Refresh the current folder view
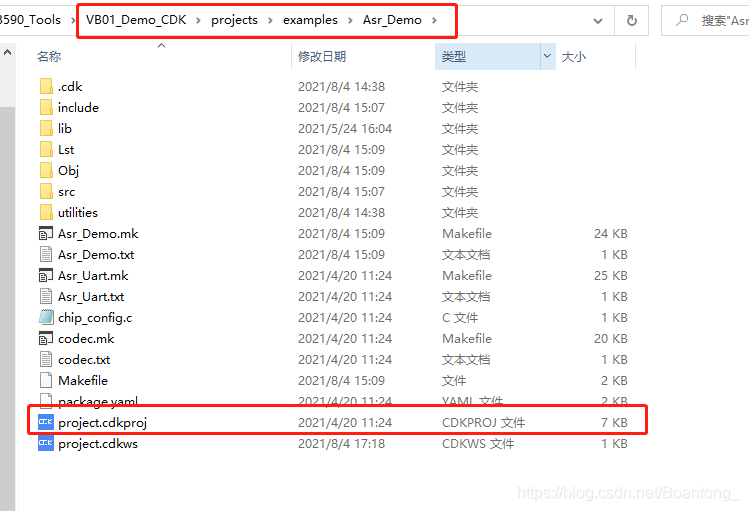This screenshot has height=511, width=749. [x=631, y=21]
